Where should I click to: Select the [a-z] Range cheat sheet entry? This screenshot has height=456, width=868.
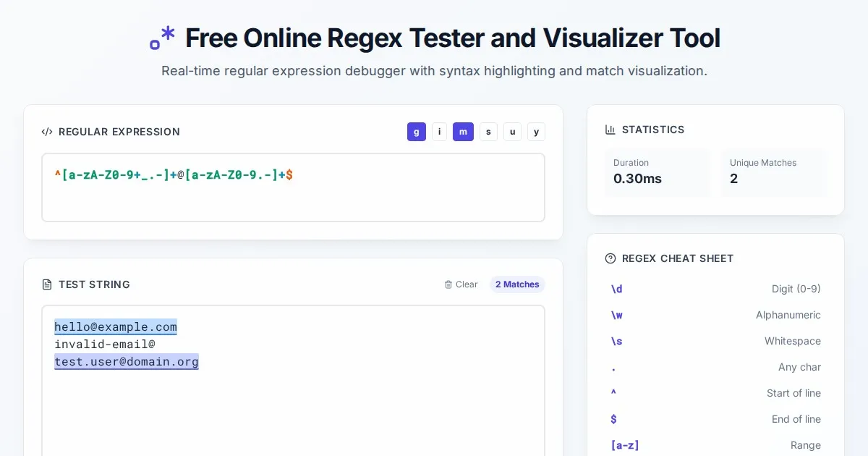[715, 445]
